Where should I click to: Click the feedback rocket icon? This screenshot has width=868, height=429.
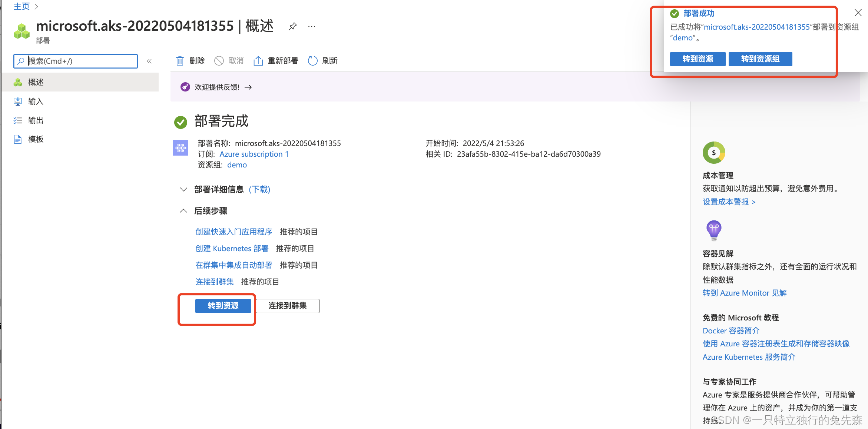coord(185,87)
